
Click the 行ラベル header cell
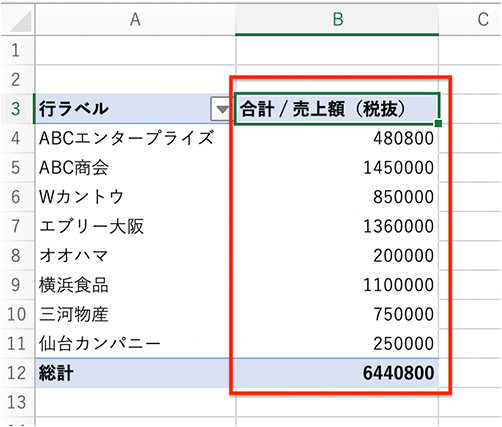point(135,109)
